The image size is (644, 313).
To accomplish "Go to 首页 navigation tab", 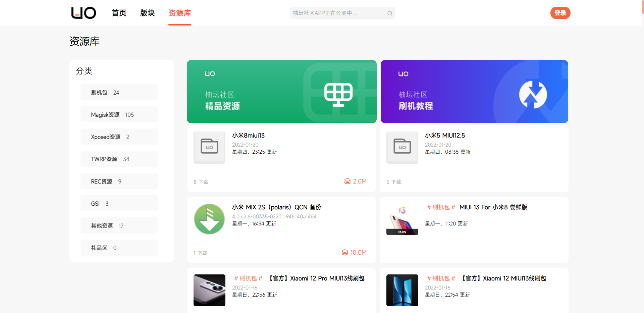I will tap(119, 13).
